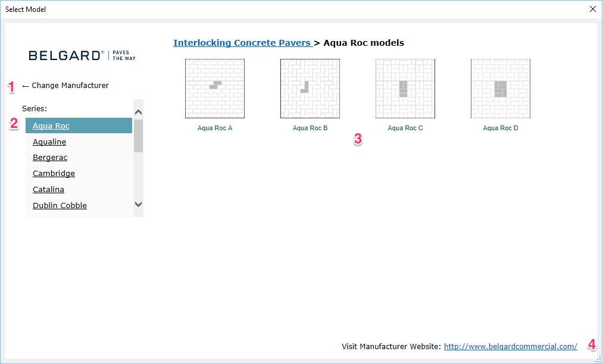The height and width of the screenshot is (364, 603).
Task: Go back via Change Manufacturer
Action: pos(65,86)
